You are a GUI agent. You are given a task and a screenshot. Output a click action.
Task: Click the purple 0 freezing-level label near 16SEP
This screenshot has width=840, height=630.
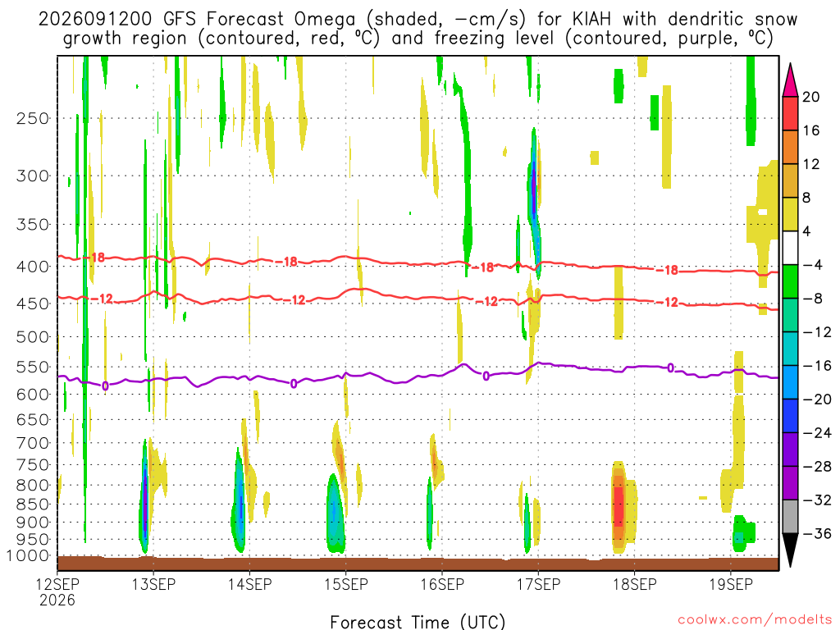click(486, 376)
